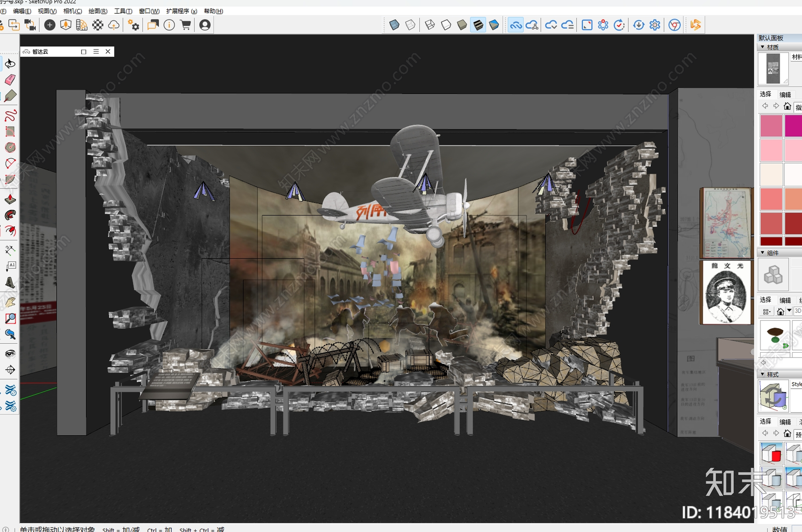Switch to Monochrome face style
Viewport: 802px width, 532px height.
point(494,25)
